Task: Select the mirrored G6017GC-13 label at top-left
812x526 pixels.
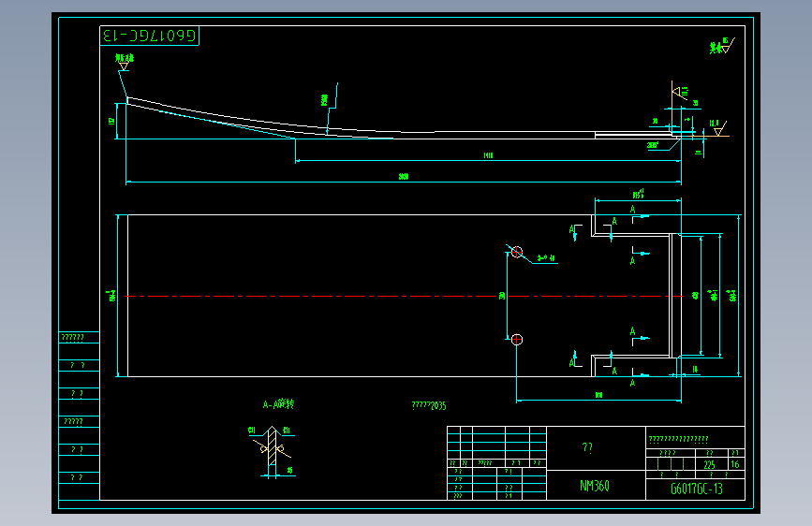Action: pos(149,36)
